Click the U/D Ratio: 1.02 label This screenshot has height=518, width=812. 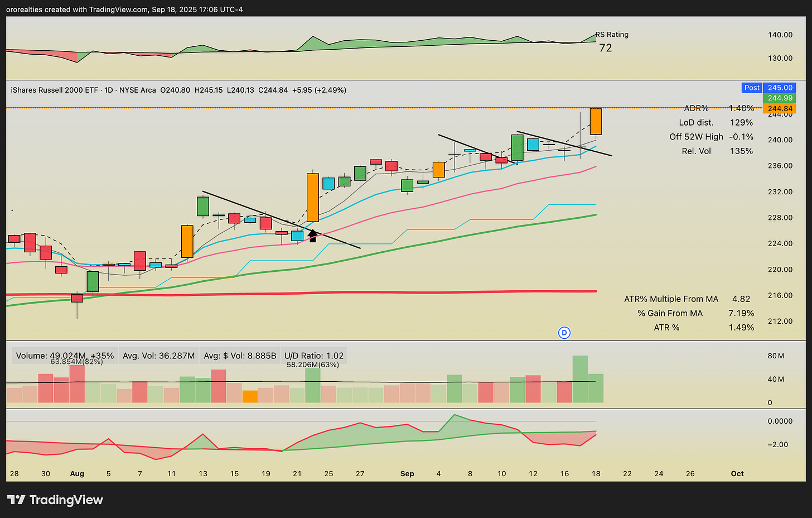[314, 356]
